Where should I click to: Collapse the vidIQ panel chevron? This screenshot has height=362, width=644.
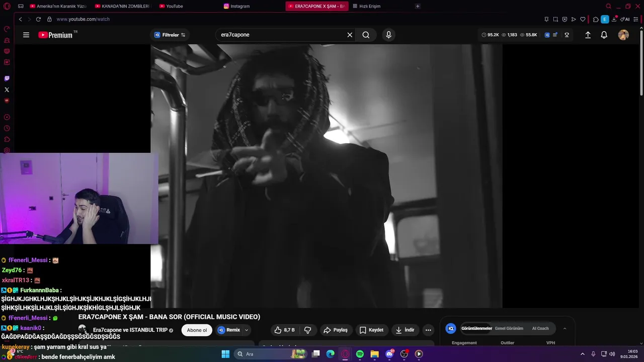pos(565,328)
